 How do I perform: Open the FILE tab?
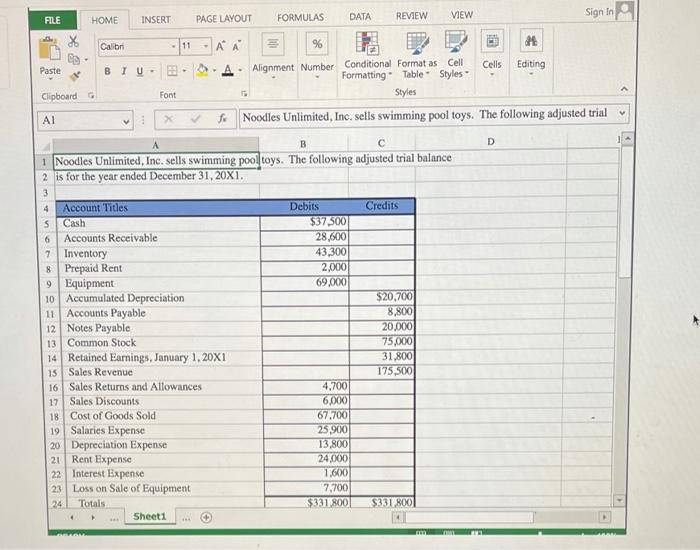[x=52, y=20]
